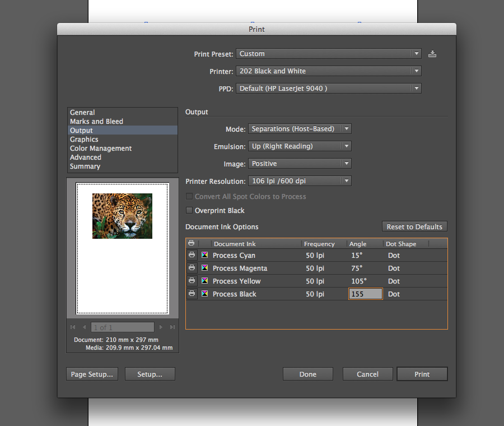Click Process Cyan frequency 50 lpi
The image size is (504, 426).
[315, 255]
